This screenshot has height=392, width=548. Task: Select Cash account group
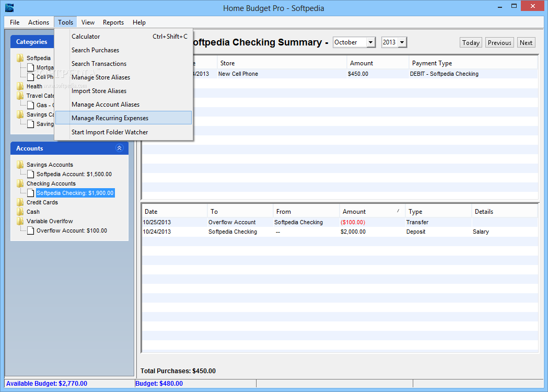tap(33, 212)
